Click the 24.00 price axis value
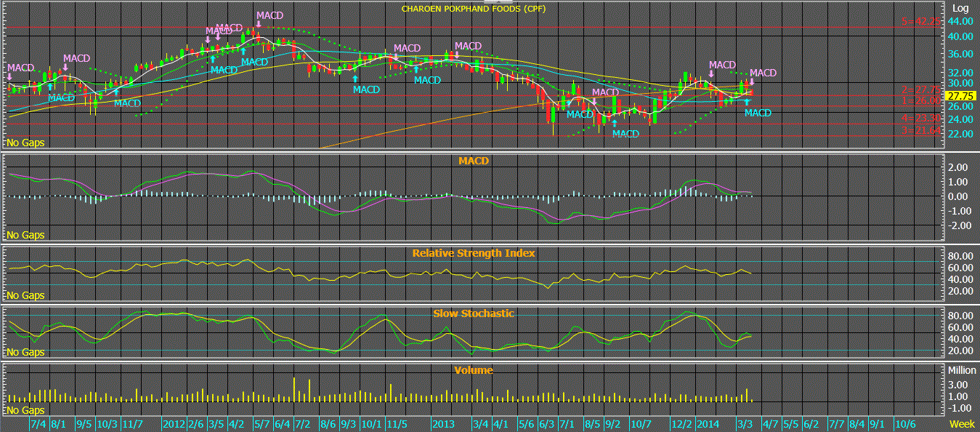This screenshot has width=980, height=432. (x=961, y=119)
